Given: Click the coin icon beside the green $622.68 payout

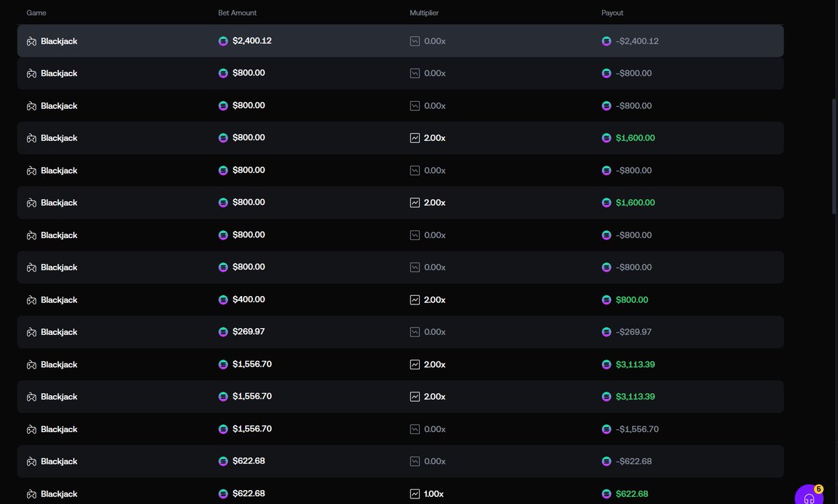Looking at the screenshot, I should click(x=606, y=494).
